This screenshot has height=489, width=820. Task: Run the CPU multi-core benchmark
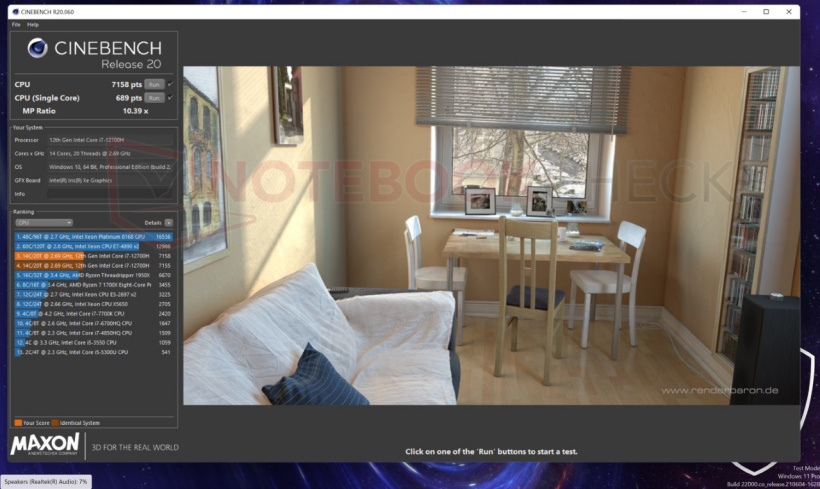(x=154, y=84)
